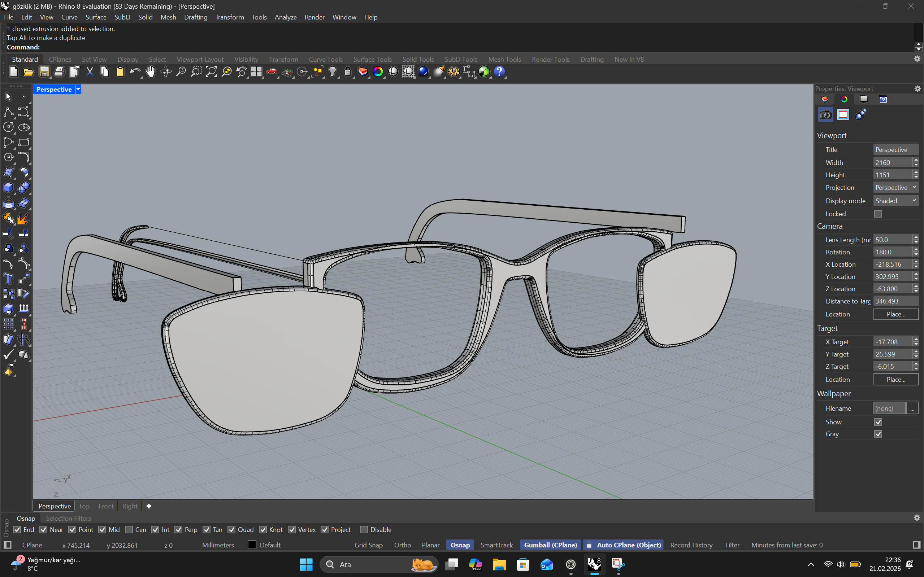Toggle the Locked viewport checkbox

click(x=878, y=214)
